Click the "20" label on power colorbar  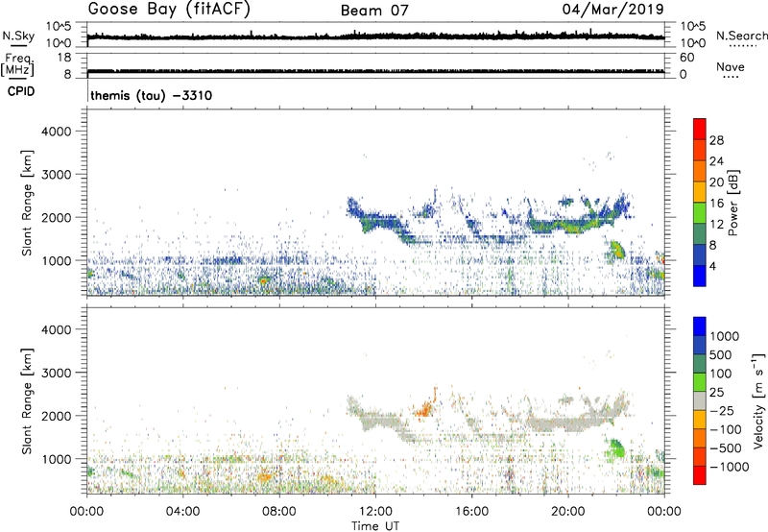716,182
